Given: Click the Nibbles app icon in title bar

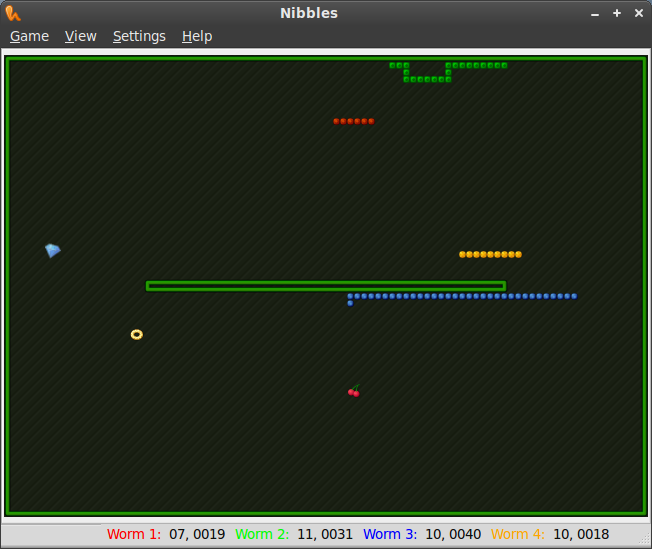Looking at the screenshot, I should point(13,13).
